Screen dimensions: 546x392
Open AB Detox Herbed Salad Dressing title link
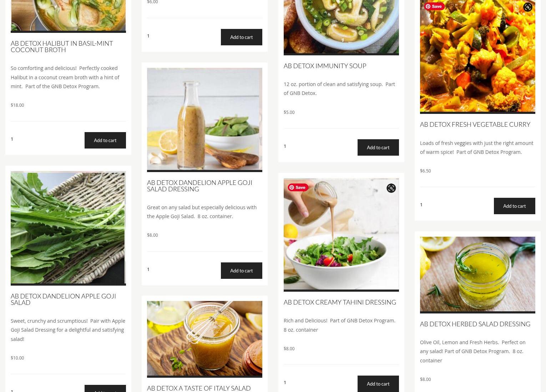pyautogui.click(x=475, y=324)
